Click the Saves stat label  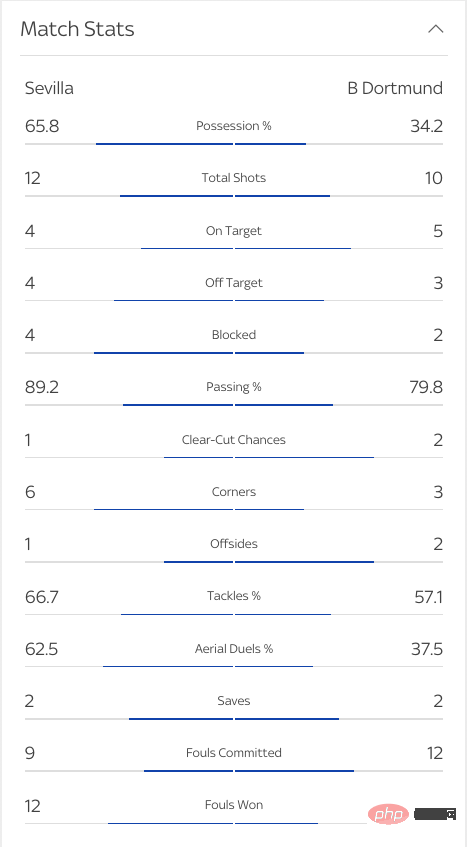[x=234, y=701]
